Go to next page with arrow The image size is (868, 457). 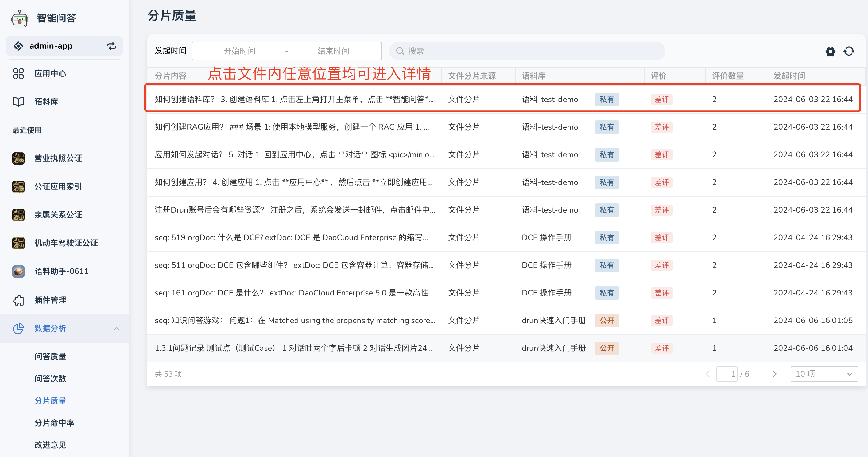click(x=774, y=374)
